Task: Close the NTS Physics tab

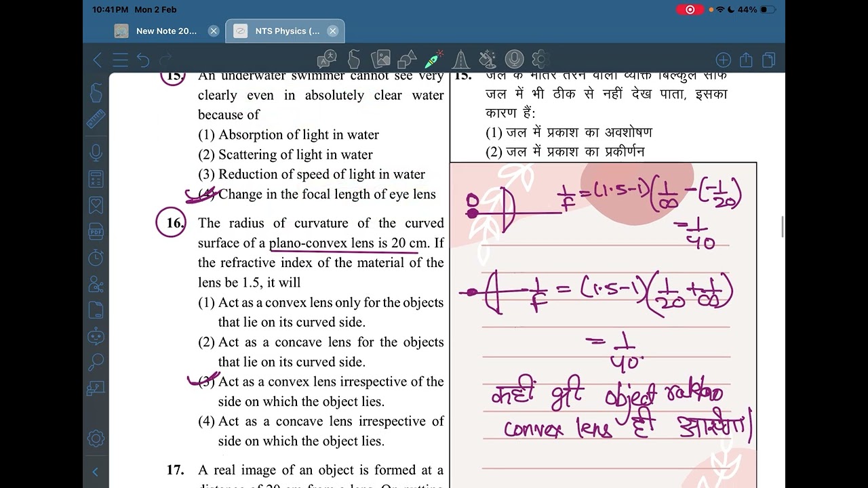Action: click(332, 31)
